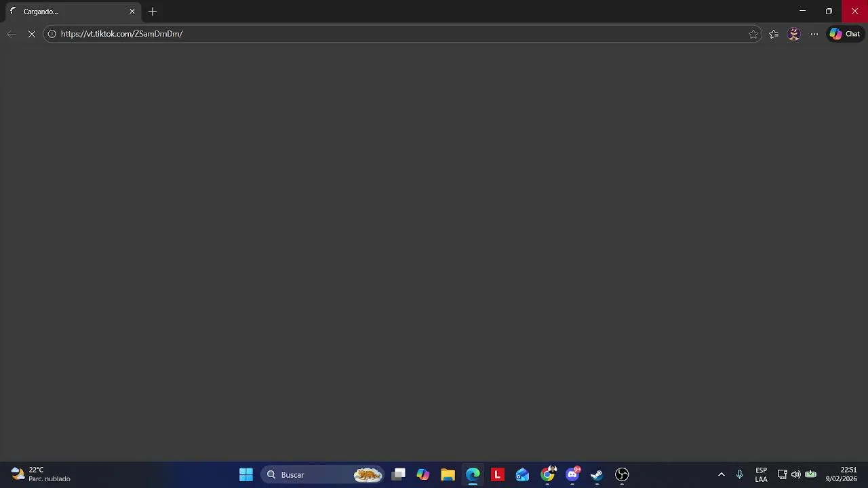Open Copilot Chat button
Viewport: 868px width, 488px height.
point(845,34)
